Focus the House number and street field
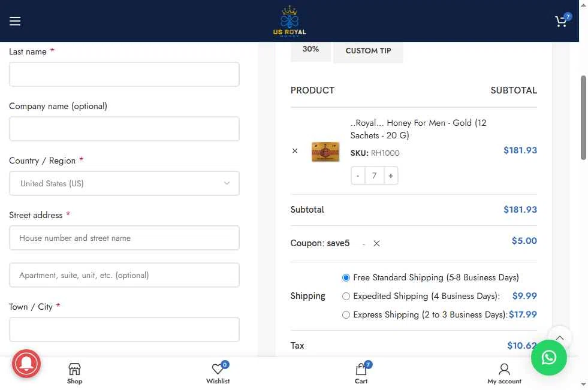Image resolution: width=588 pixels, height=390 pixels. (124, 238)
